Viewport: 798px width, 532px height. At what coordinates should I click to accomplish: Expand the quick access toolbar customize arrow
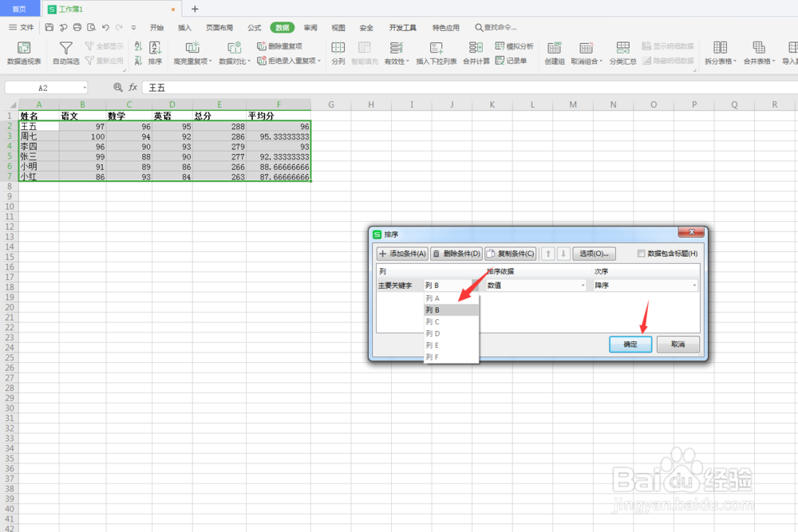134,28
